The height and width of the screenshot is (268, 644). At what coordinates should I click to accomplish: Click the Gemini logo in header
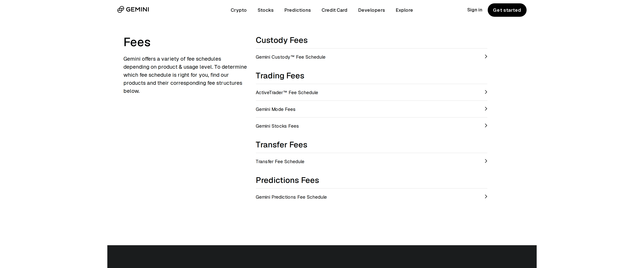[x=133, y=10]
